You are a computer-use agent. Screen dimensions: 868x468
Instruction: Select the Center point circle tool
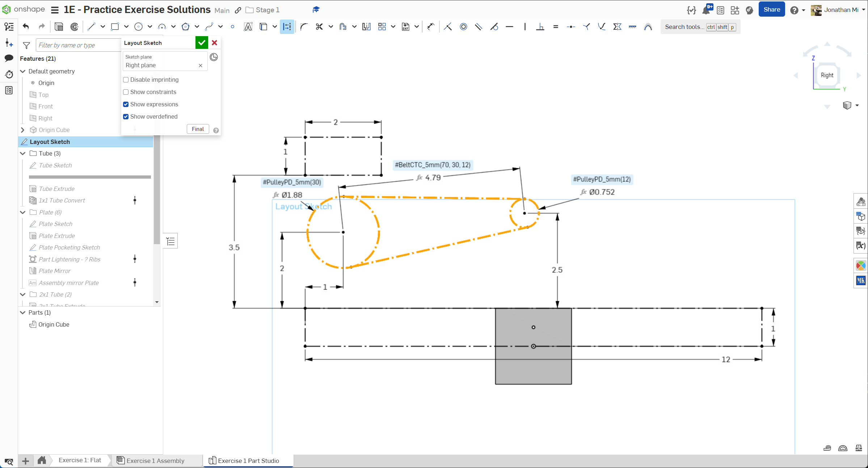click(138, 27)
